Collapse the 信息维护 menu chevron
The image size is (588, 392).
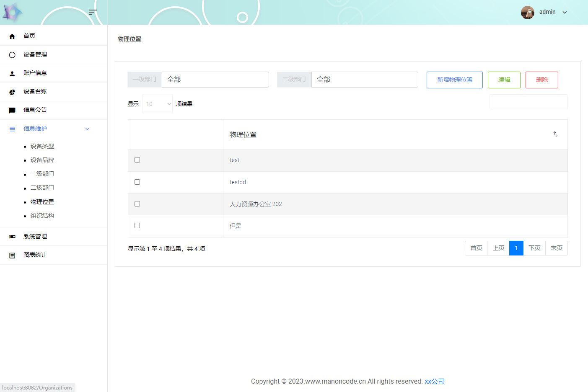point(87,129)
